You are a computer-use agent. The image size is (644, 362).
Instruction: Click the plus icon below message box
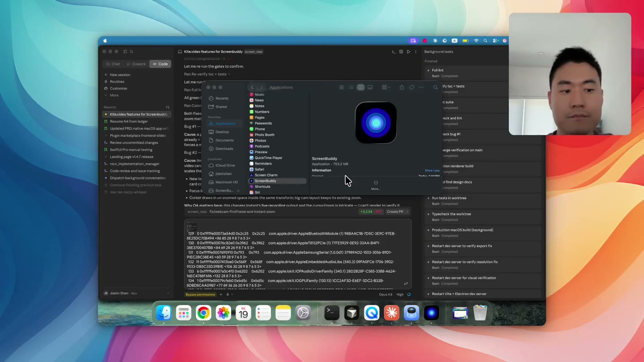tap(221, 295)
